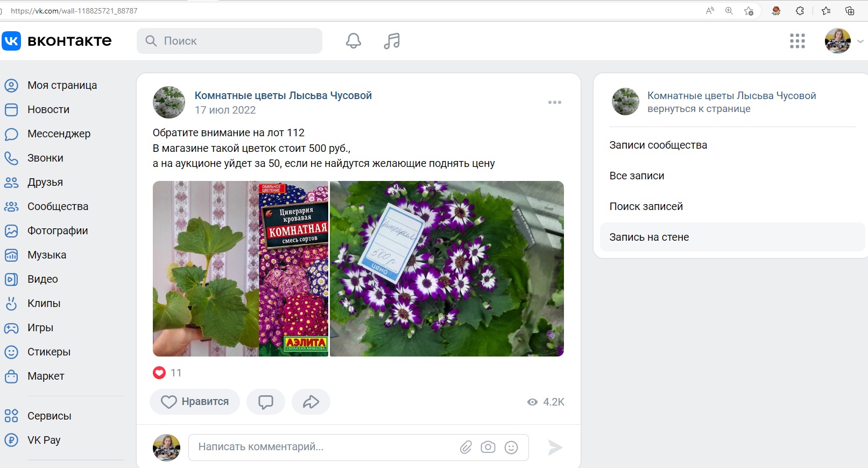
Task: Attach a file with paperclip icon
Action: (466, 447)
